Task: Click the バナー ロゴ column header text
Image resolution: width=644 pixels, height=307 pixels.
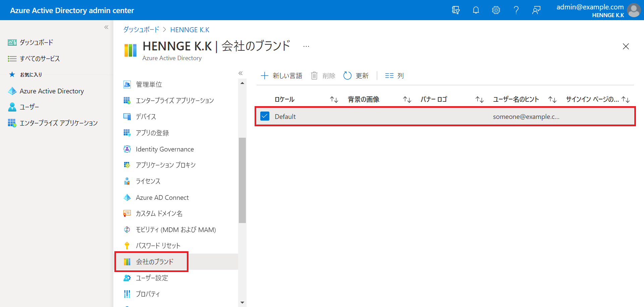Action: pos(434,99)
